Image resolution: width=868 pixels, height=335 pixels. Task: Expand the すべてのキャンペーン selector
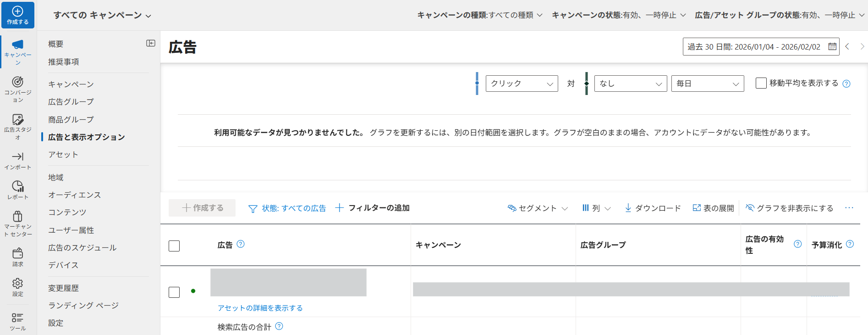[x=102, y=15]
